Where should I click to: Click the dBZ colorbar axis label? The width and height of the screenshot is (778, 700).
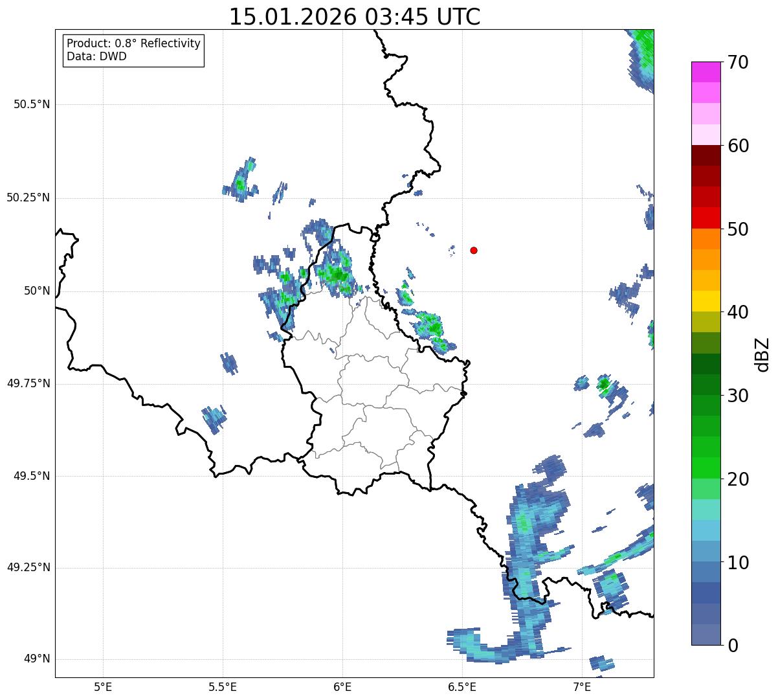[x=763, y=354]
